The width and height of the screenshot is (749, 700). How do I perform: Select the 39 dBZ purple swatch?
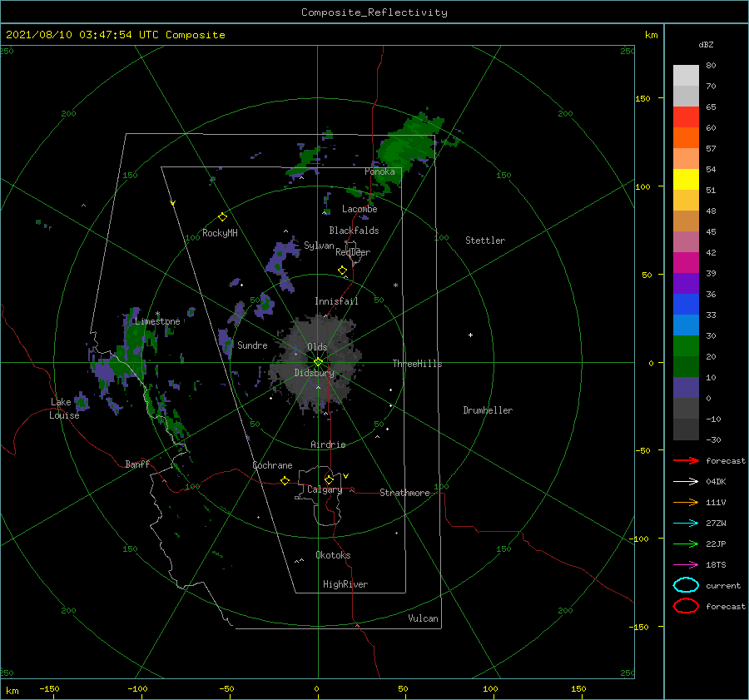tap(686, 283)
